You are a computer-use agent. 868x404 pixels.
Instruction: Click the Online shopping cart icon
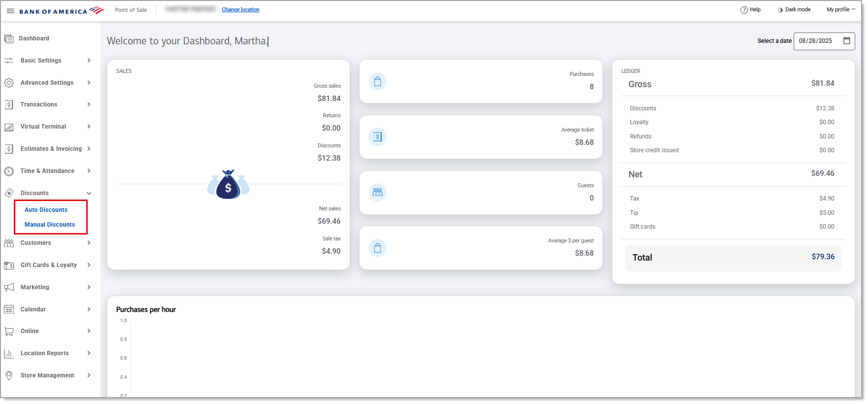[9, 332]
